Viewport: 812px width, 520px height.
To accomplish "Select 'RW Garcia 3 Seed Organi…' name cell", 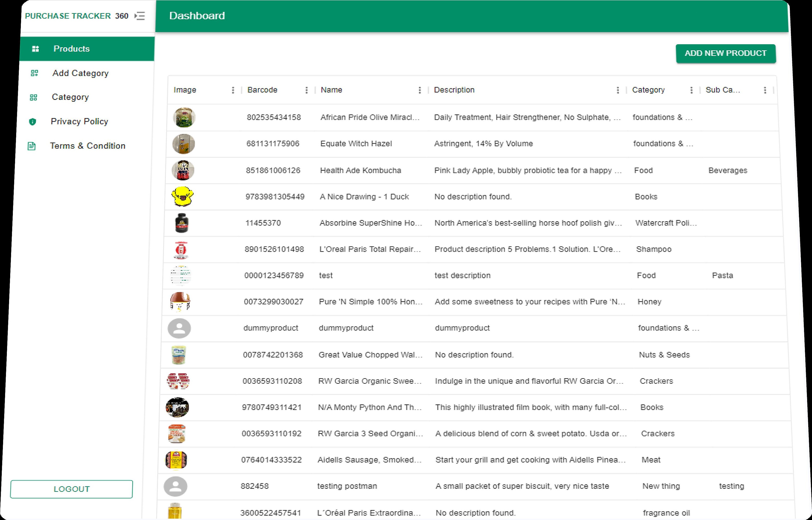I will [x=370, y=434].
